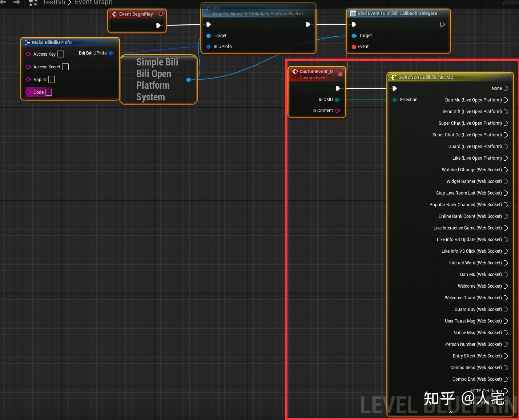This screenshot has width=519, height=420.
Task: Navigate forward with the arrow button
Action: (x=16, y=2)
